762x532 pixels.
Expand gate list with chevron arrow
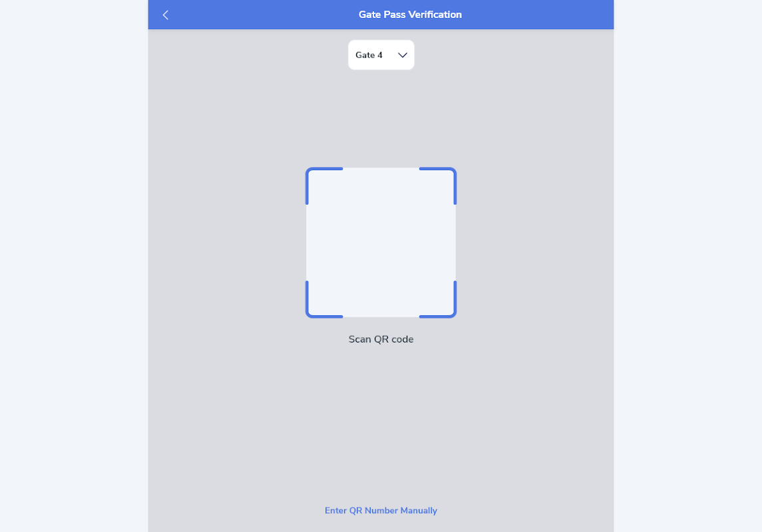[403, 55]
